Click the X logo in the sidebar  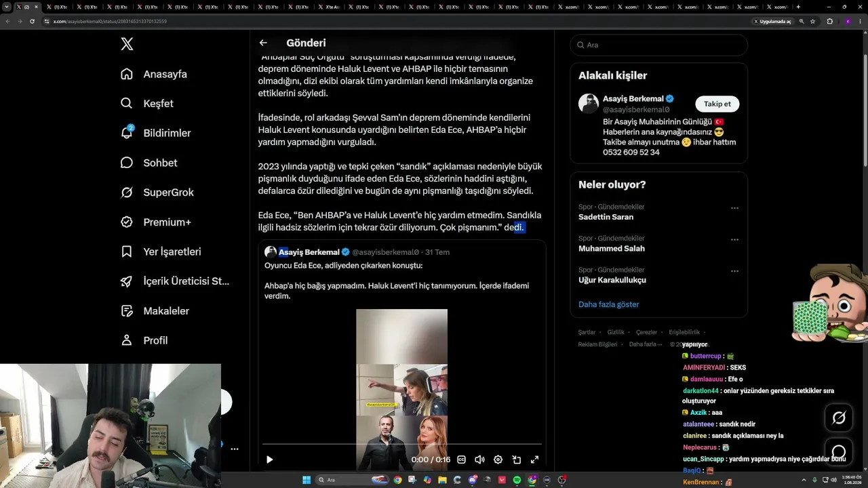pyautogui.click(x=127, y=45)
